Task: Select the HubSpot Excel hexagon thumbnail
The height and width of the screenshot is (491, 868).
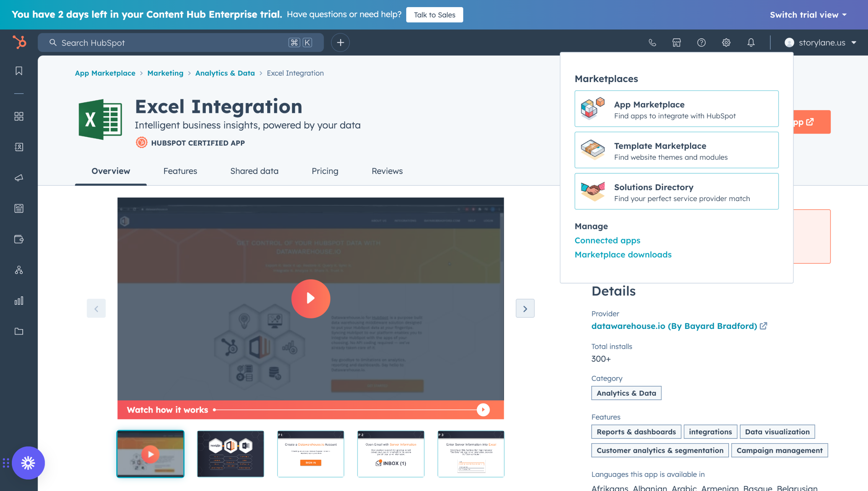Action: point(231,454)
